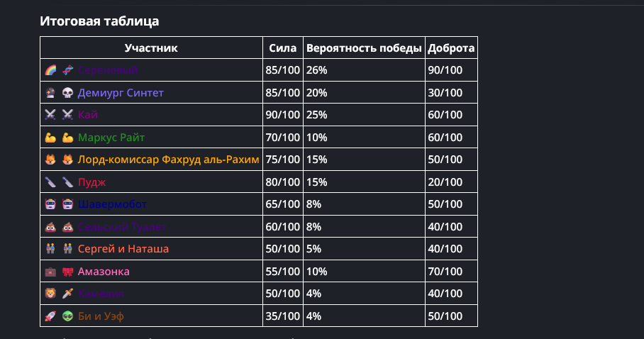Click the rainbow emoji beside Сереневый

point(50,70)
